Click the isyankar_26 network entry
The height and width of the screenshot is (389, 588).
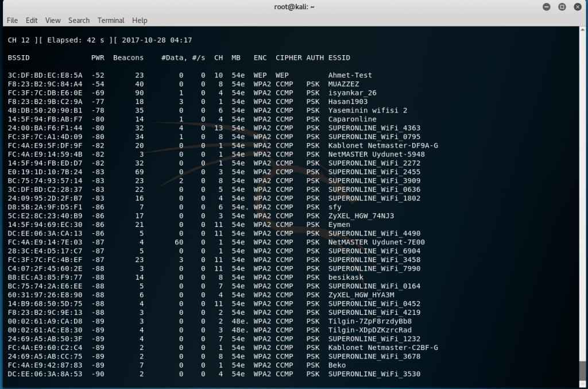(x=352, y=93)
